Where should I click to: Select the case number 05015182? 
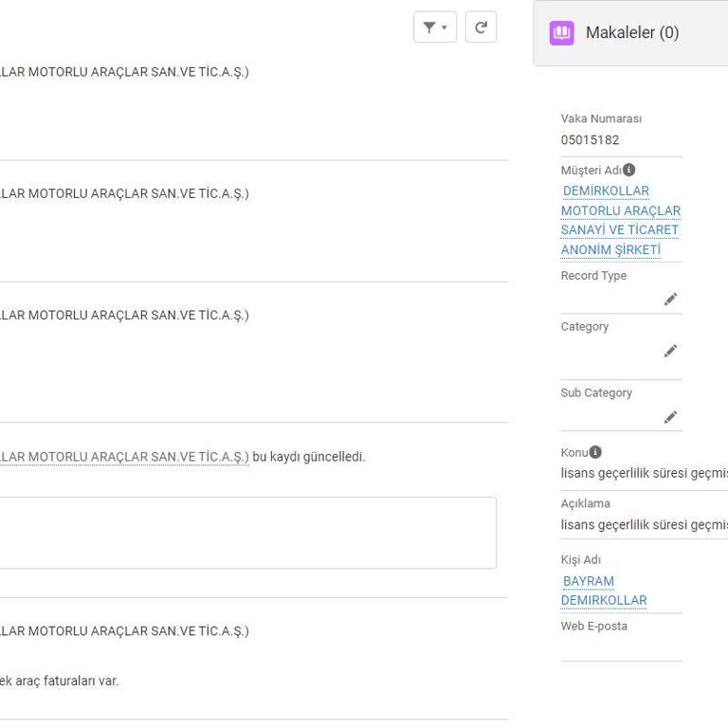tap(590, 139)
